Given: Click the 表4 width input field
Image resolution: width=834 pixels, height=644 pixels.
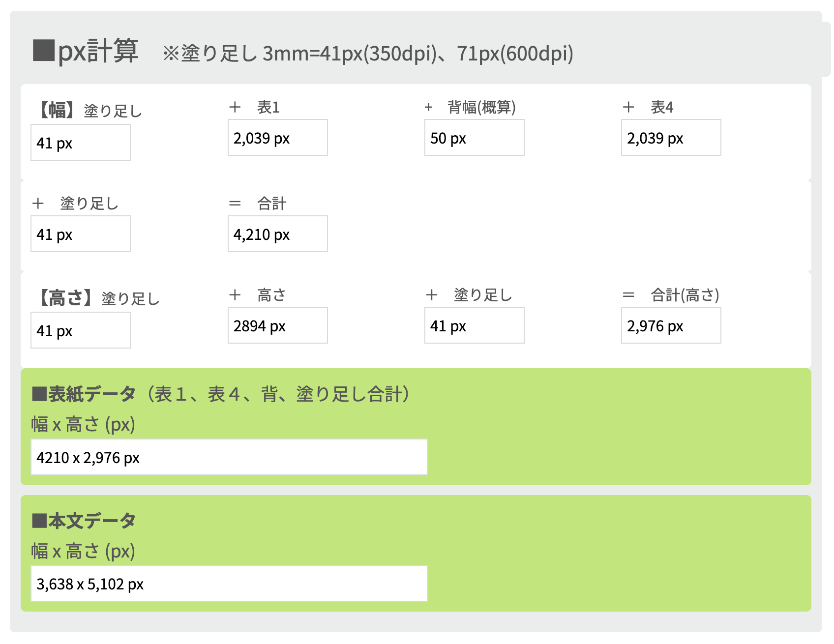Looking at the screenshot, I should click(x=671, y=138).
